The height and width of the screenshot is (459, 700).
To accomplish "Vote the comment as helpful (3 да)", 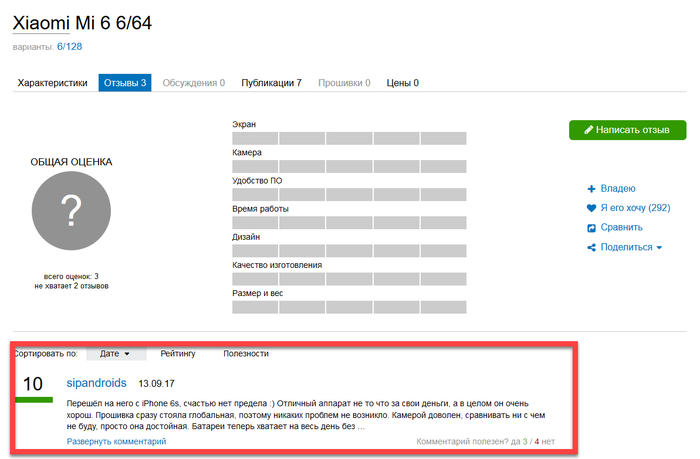I will 521,441.
